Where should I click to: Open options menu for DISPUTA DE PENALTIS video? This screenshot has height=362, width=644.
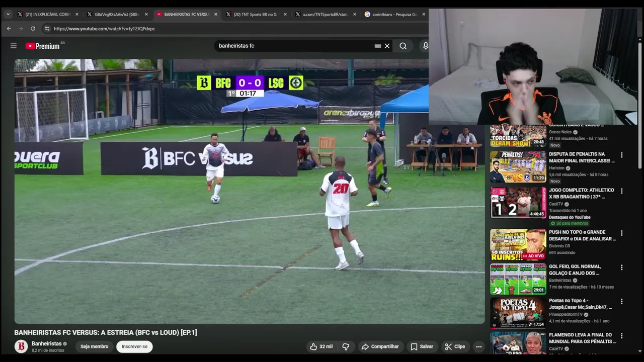[x=621, y=155]
